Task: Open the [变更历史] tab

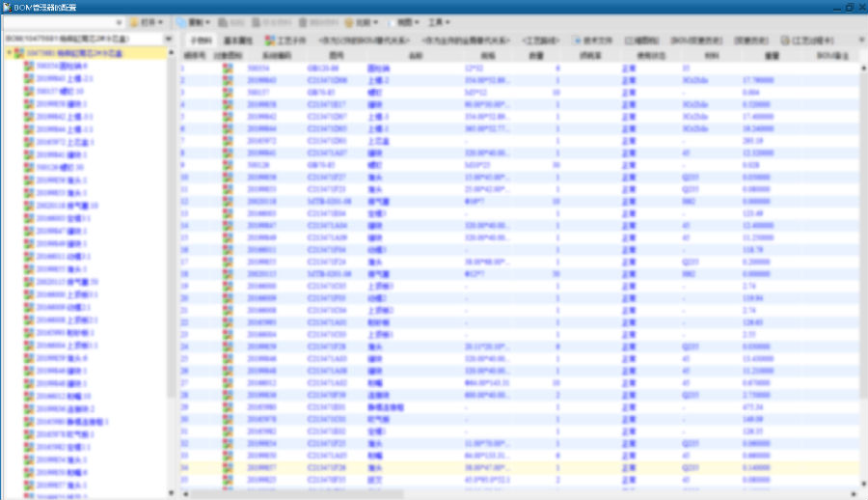Action: [x=751, y=41]
